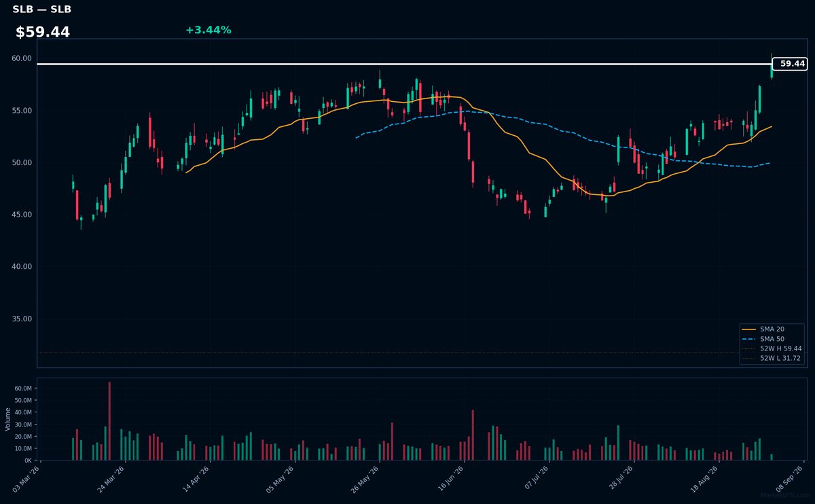This screenshot has width=815, height=504.
Task: Click the 60.00 price axis label
Action: click(22, 58)
